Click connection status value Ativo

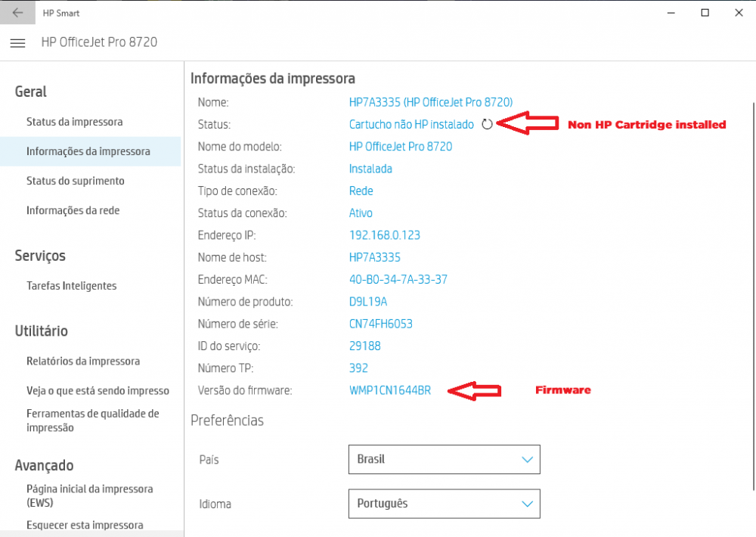pyautogui.click(x=361, y=213)
